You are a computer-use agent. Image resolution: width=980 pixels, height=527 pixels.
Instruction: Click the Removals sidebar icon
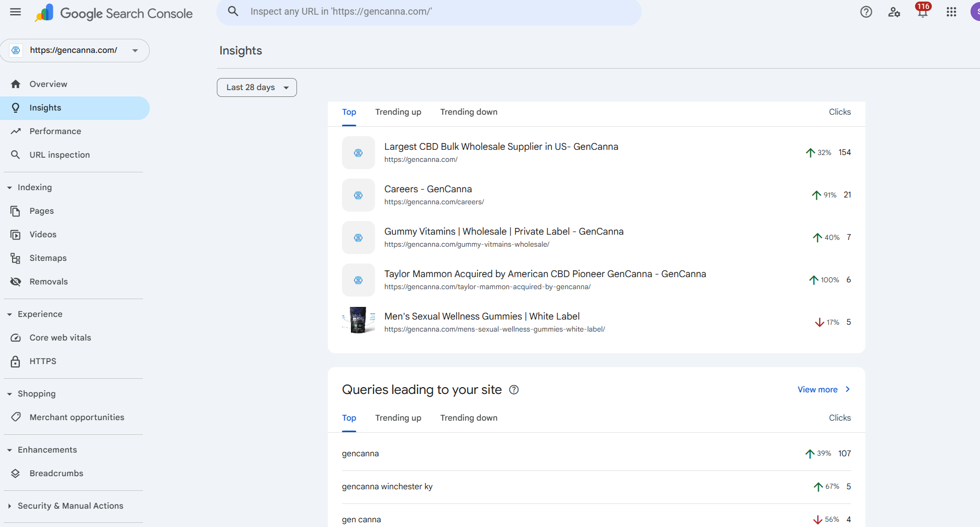pos(16,282)
